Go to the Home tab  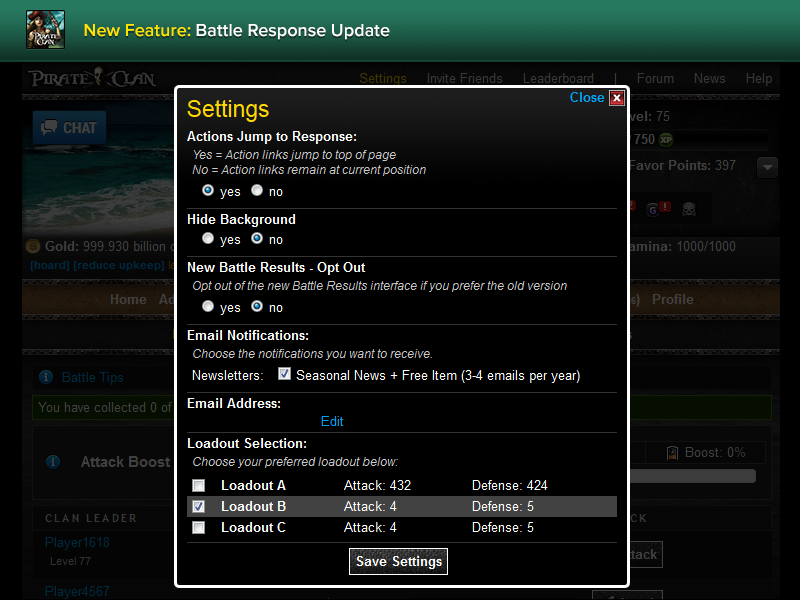click(x=128, y=299)
